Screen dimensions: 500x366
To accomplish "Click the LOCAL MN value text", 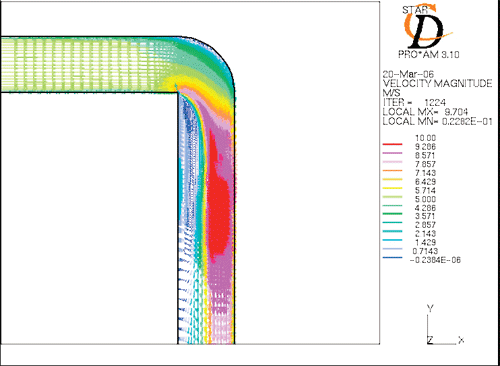I will (437, 121).
